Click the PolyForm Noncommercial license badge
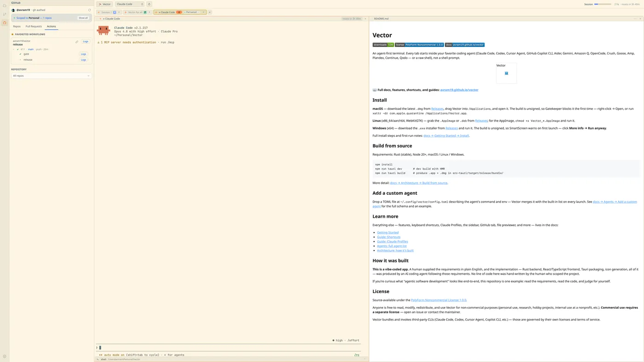 (419, 45)
